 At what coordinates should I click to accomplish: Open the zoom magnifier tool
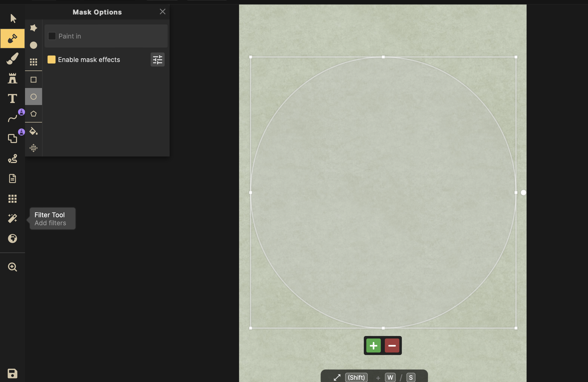click(12, 267)
